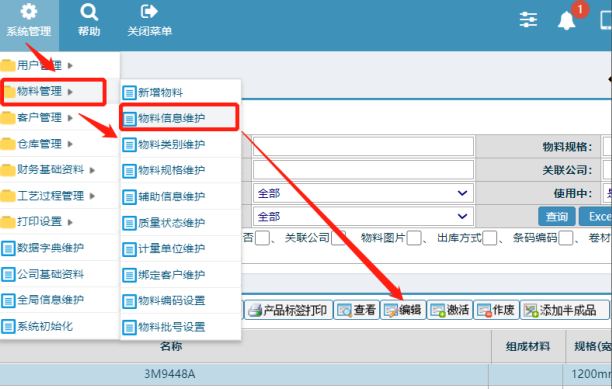Select 全局信息维护 menu item

59,300
